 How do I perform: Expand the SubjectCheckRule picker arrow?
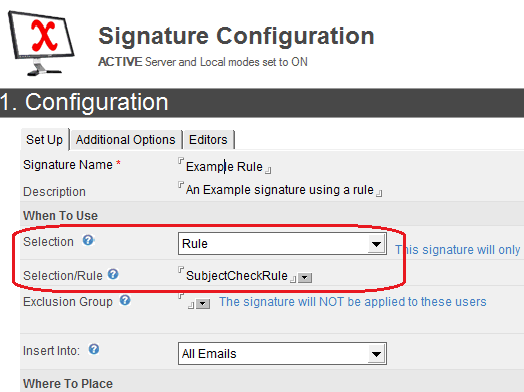pos(305,278)
